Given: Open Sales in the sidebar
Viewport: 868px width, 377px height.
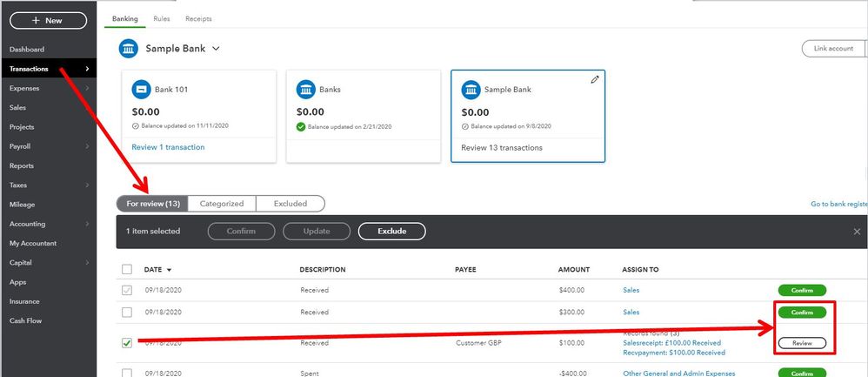Looking at the screenshot, I should coord(17,108).
